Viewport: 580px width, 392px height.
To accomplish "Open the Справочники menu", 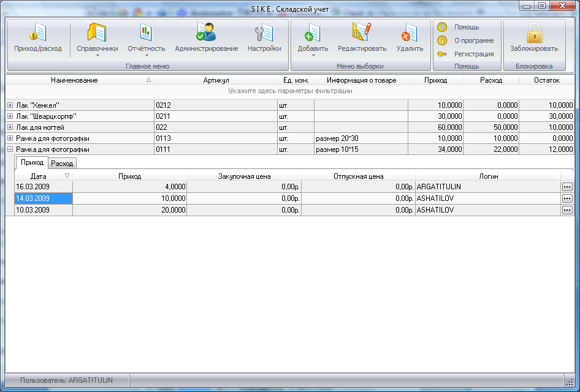I will click(97, 38).
